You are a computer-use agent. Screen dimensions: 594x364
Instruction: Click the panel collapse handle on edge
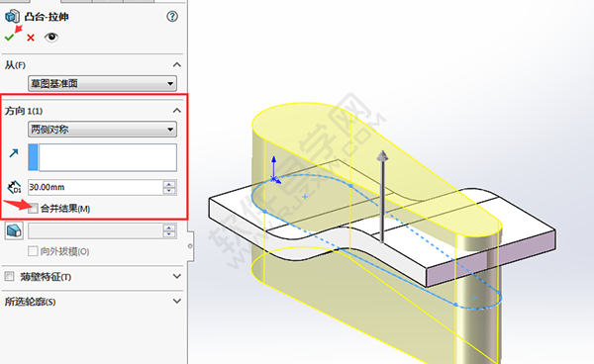pos(190,246)
